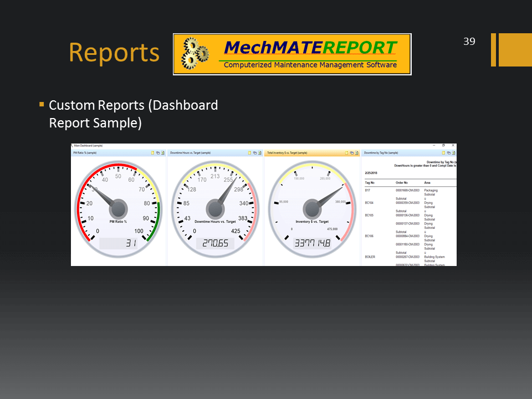532x399 pixels.
Task: Click order number 00001668-CM-2003
Action: point(407,190)
